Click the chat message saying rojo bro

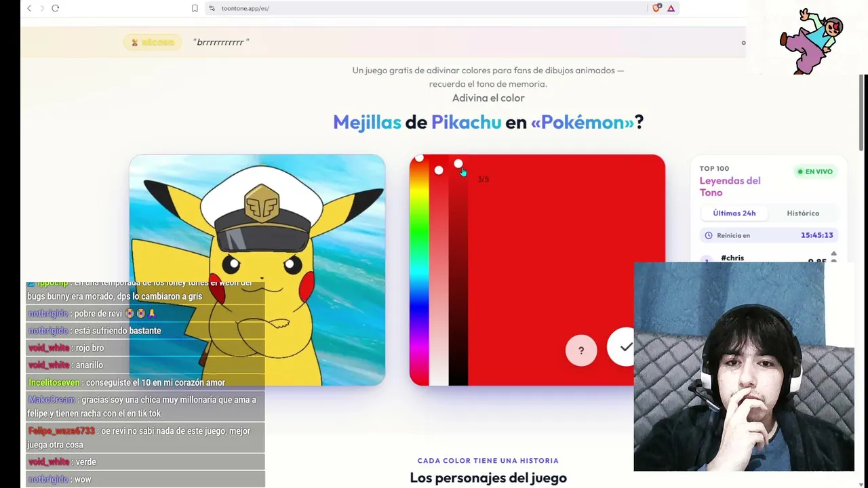(145, 348)
